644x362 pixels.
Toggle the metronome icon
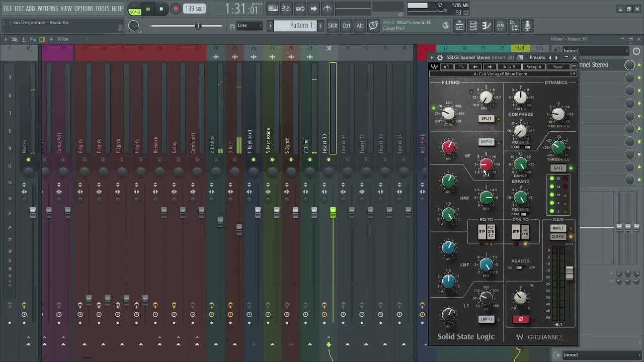pyautogui.click(x=327, y=9)
